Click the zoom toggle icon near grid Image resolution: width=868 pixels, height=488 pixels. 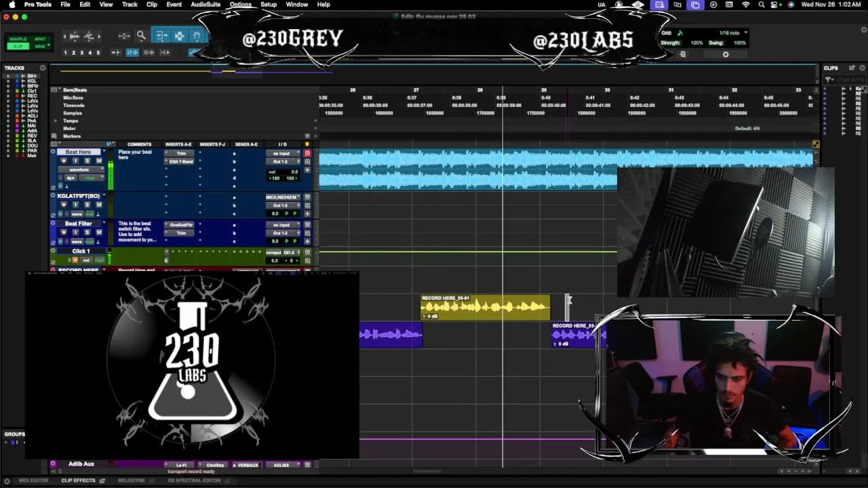(x=683, y=54)
